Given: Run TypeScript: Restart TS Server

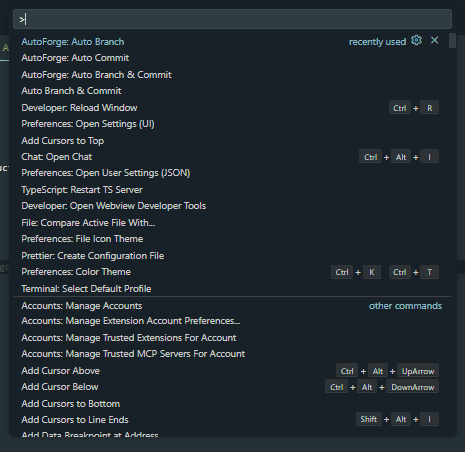Looking at the screenshot, I should [232, 190].
